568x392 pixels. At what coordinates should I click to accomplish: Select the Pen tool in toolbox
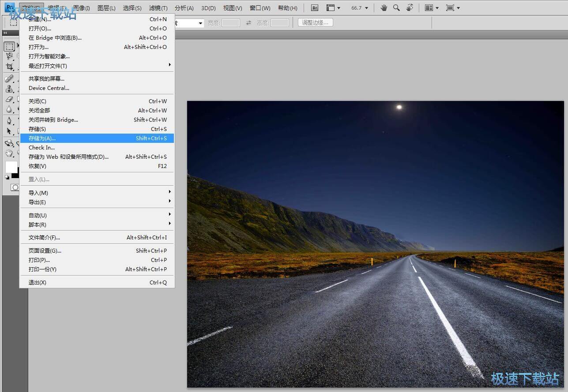9,121
